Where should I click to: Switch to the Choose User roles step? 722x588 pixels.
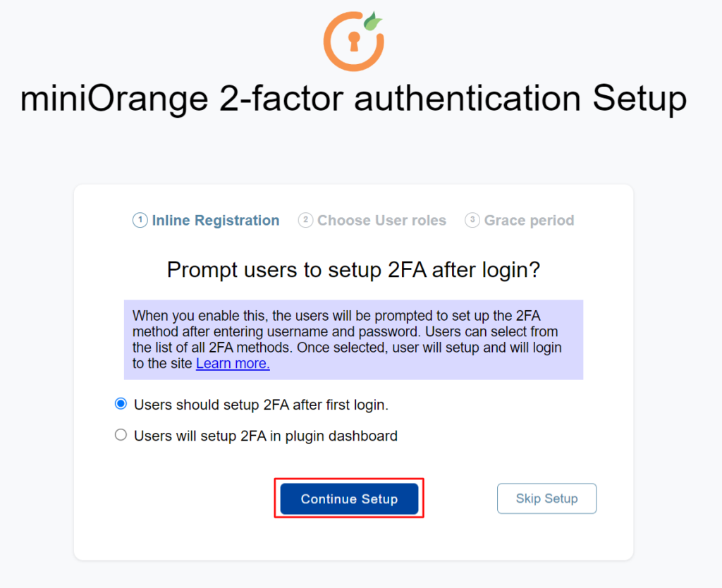[381, 220]
